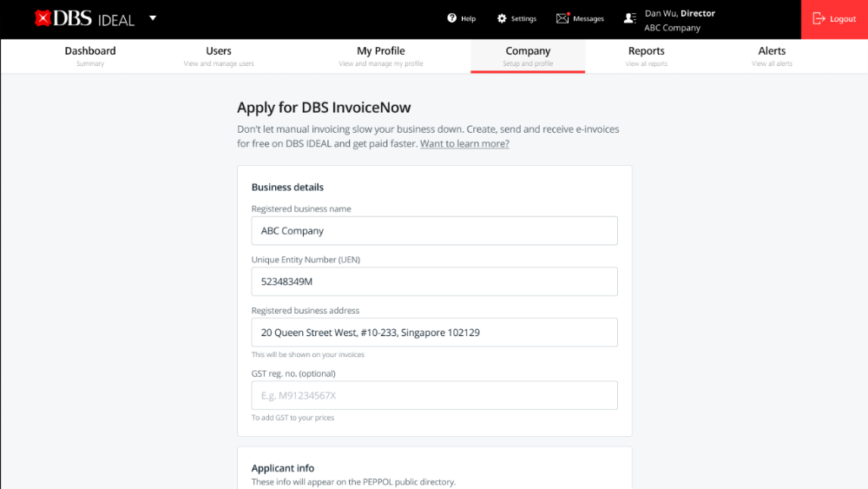Click the user profile avatar icon
This screenshot has height=489, width=868.
pos(630,18)
